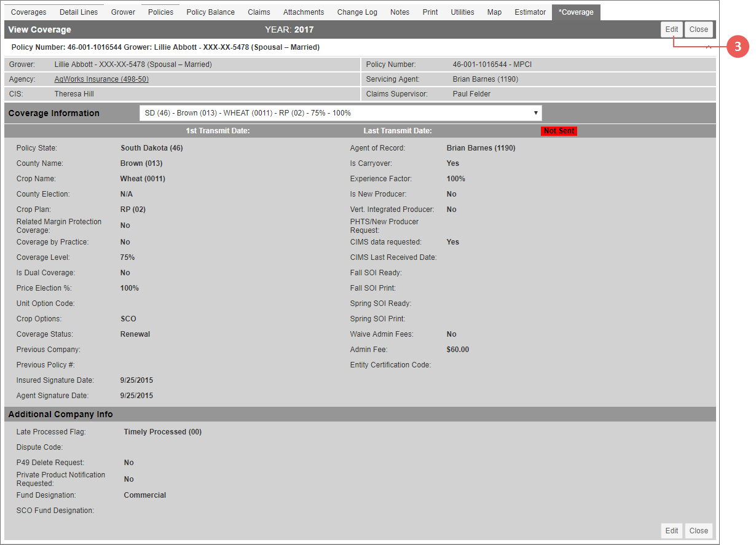
Task: Open the Grower tab
Action: [x=123, y=12]
